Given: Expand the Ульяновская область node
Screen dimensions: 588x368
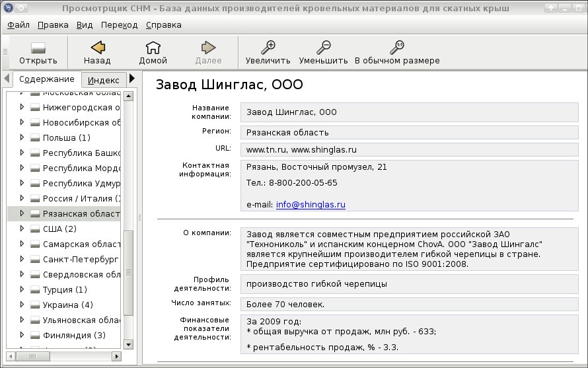Looking at the screenshot, I should (22, 320).
